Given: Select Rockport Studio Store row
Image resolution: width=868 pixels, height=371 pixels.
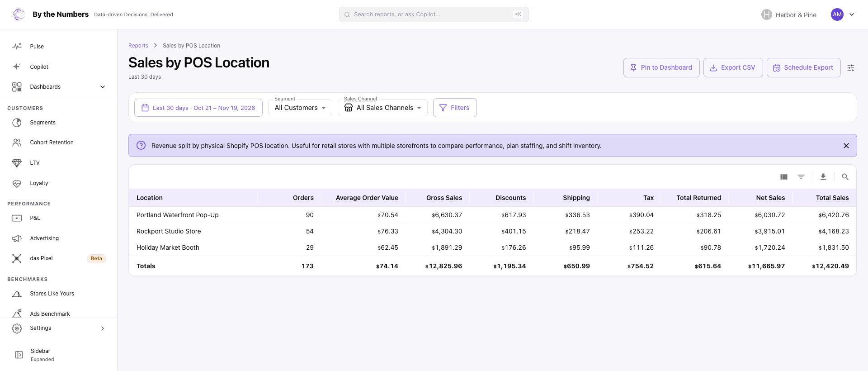Looking at the screenshot, I should click(493, 231).
